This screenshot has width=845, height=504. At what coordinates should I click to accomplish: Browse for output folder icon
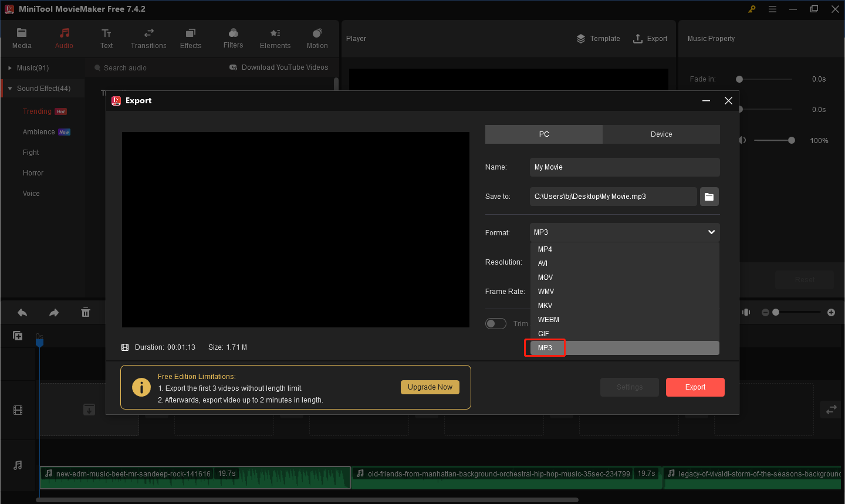tap(709, 197)
